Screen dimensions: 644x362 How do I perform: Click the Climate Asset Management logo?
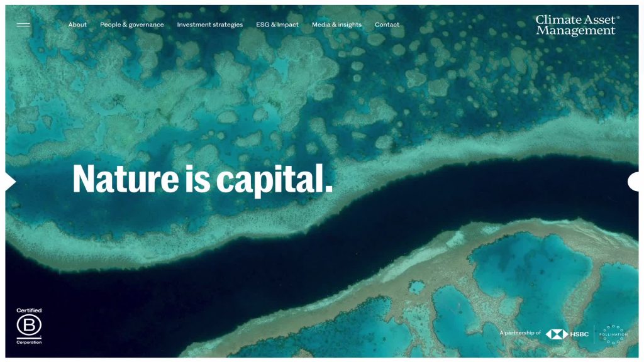click(577, 25)
